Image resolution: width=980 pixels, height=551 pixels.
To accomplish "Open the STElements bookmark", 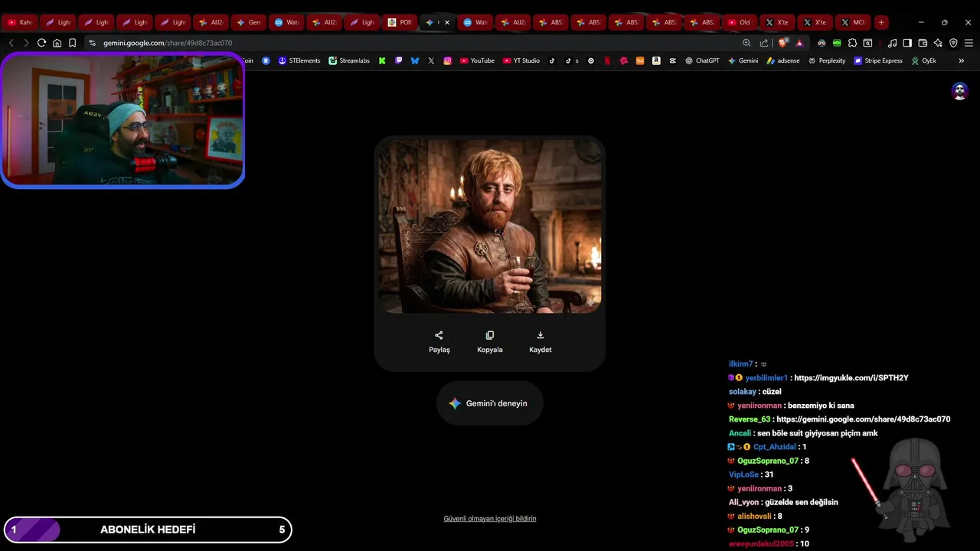I will [299, 60].
